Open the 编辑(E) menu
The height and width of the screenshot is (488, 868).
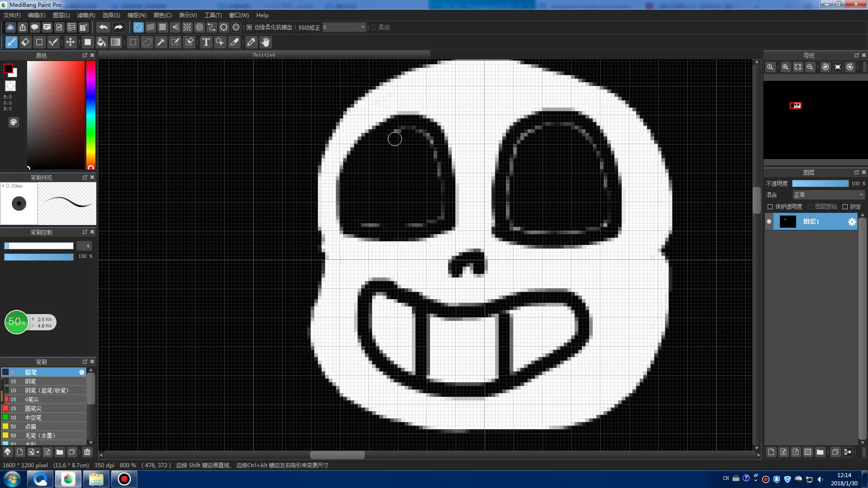(x=37, y=15)
